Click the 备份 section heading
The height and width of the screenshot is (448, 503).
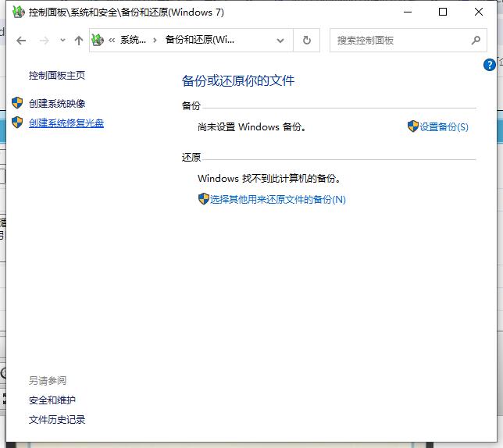tap(191, 105)
